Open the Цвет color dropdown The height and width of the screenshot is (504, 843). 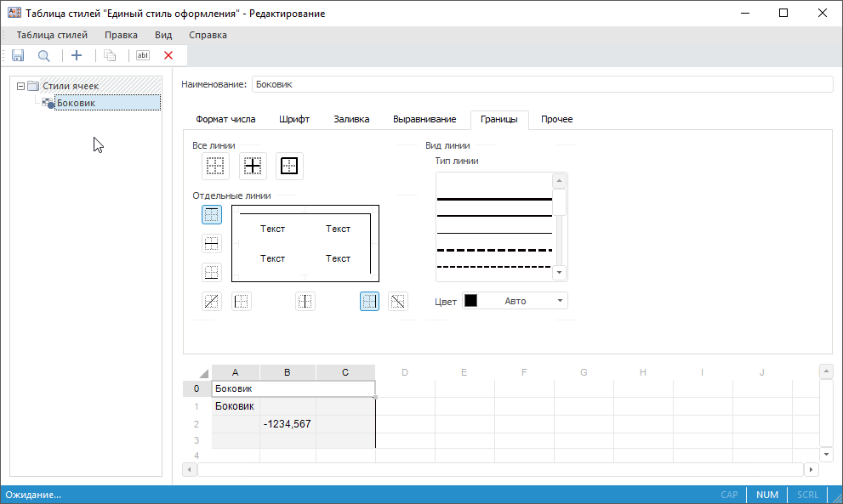[x=560, y=301]
